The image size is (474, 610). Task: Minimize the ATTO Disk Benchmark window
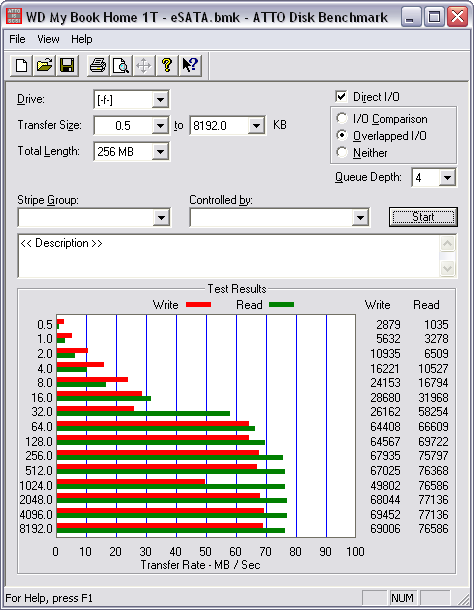410,17
